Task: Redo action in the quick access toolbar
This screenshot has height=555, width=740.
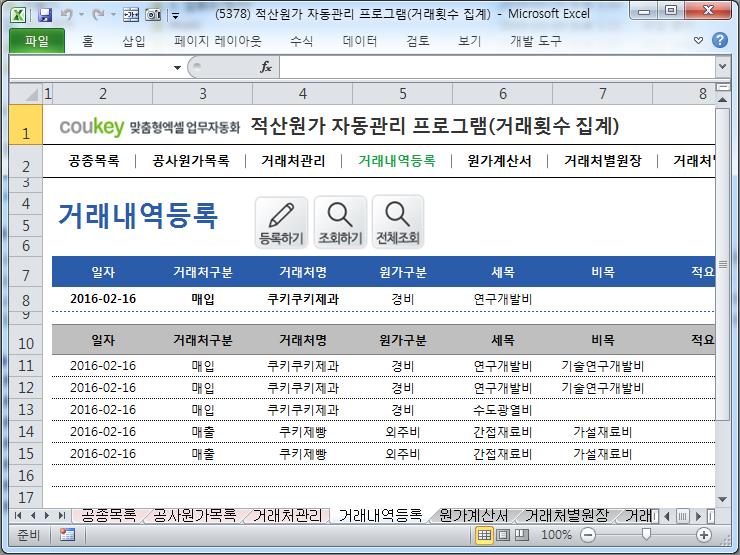Action: point(98,15)
